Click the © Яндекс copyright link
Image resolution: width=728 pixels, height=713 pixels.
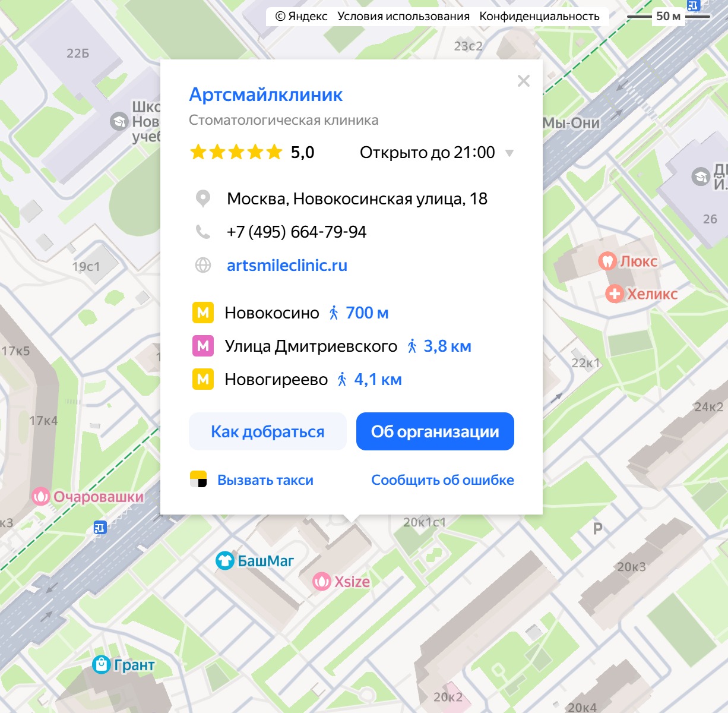302,17
